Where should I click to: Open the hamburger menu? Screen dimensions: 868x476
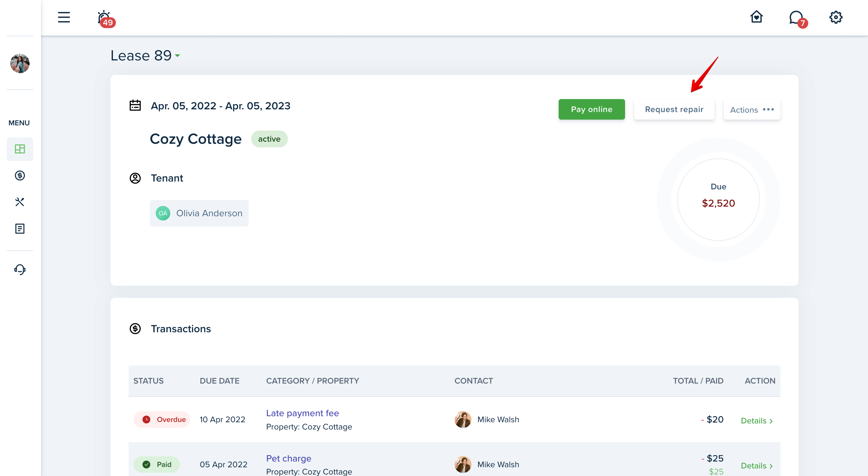point(64,17)
